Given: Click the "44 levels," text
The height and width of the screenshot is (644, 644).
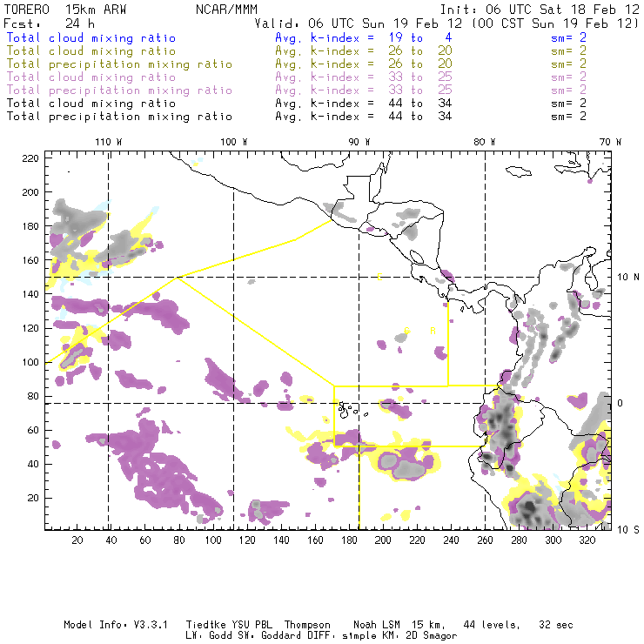Looking at the screenshot, I should (x=492, y=625).
